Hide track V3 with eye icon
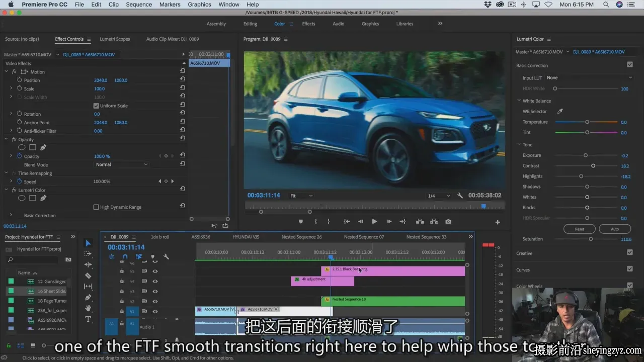644x362 pixels. pyautogui.click(x=155, y=291)
